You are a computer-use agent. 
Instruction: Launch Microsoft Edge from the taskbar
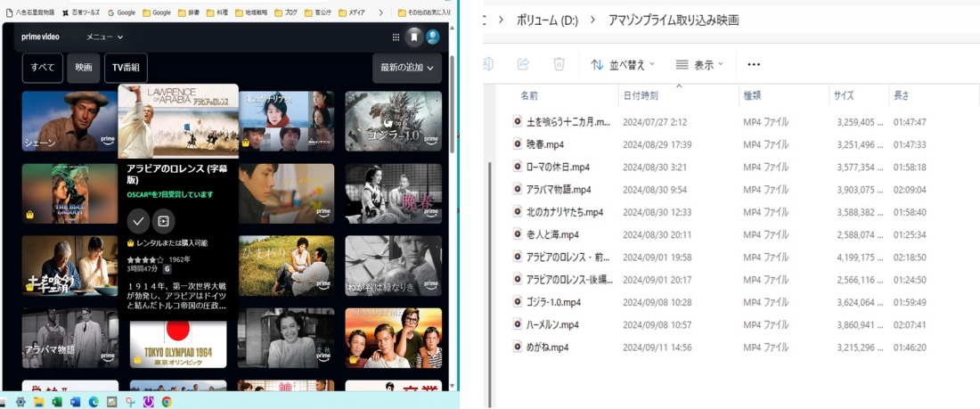pos(94,402)
